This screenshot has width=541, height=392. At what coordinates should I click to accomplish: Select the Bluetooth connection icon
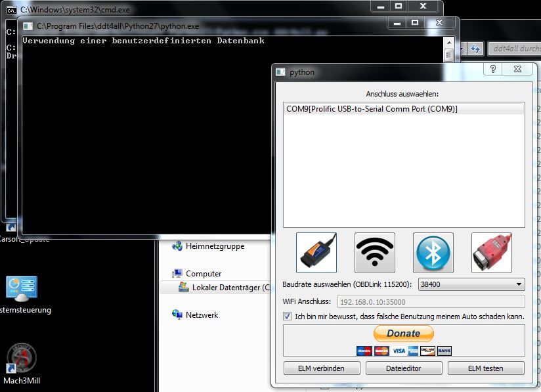tap(433, 253)
